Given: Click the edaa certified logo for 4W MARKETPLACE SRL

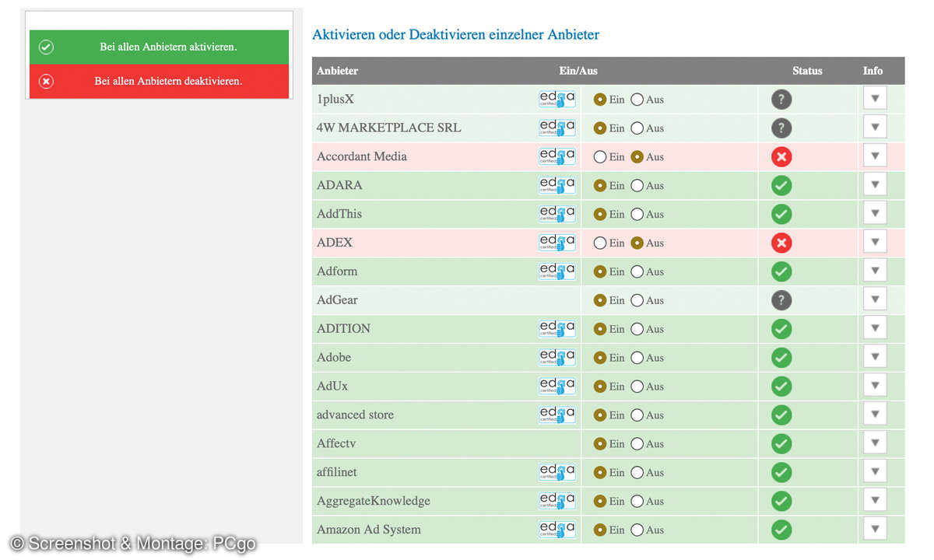Looking at the screenshot, I should 557,128.
